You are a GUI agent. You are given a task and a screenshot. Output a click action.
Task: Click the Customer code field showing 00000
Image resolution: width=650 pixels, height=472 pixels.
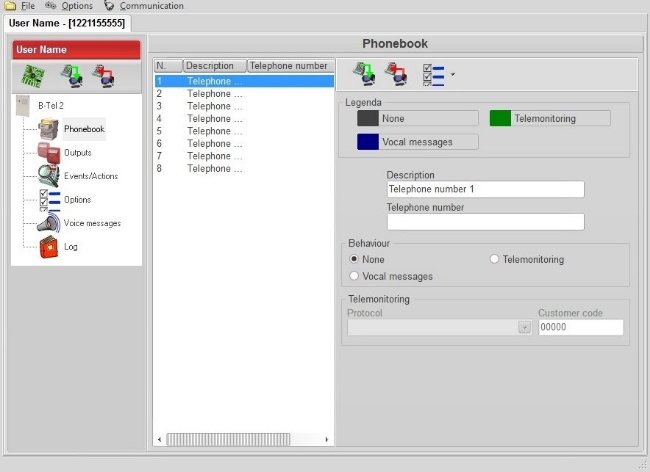pyautogui.click(x=580, y=327)
